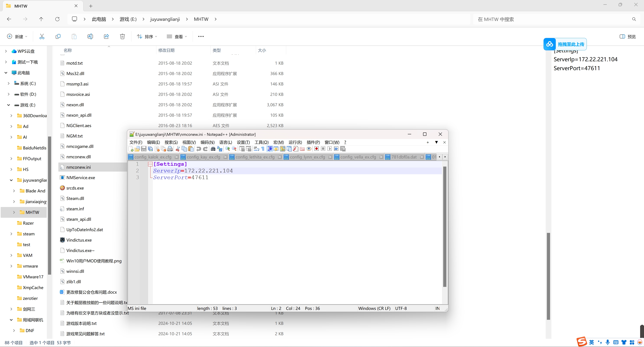Click the Undo arrow in Notepad++ toolbar

point(199,149)
